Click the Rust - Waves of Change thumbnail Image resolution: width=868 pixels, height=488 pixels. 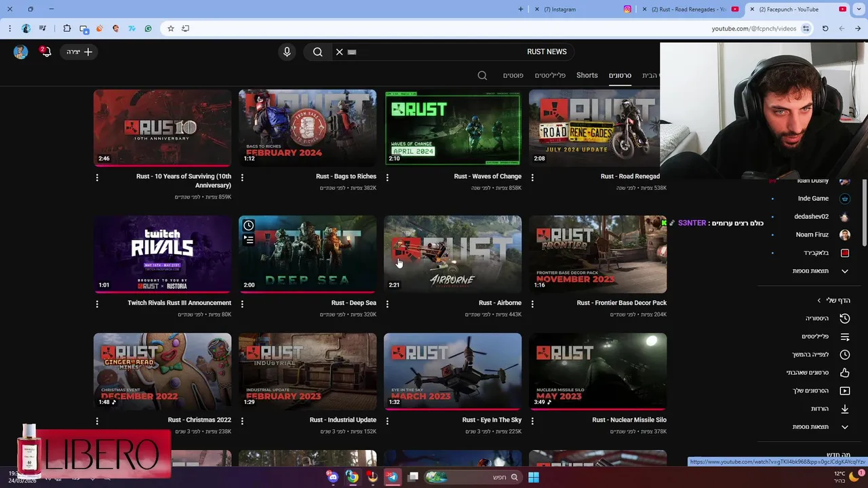(452, 127)
